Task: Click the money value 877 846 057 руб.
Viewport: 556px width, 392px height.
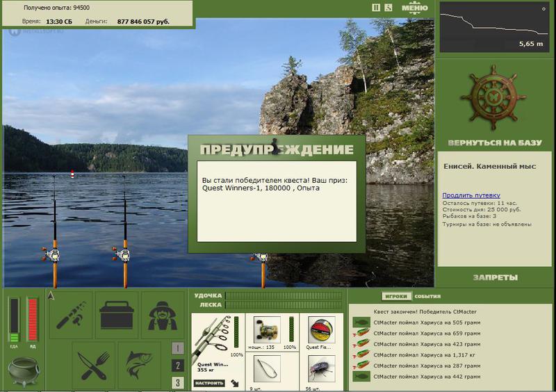Action: 143,22
